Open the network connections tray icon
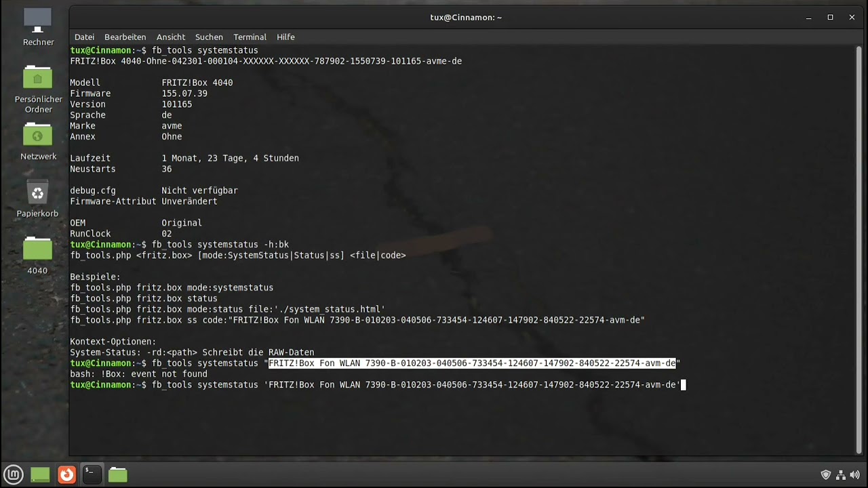 [841, 474]
